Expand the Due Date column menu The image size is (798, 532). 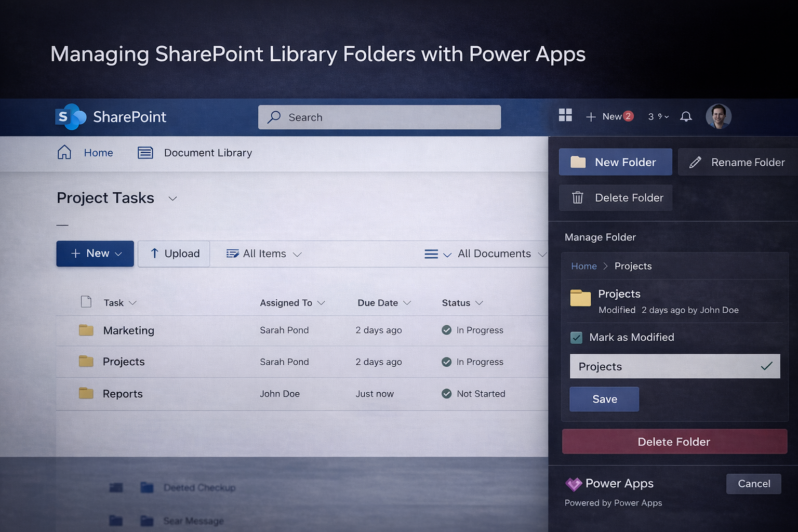click(x=407, y=303)
